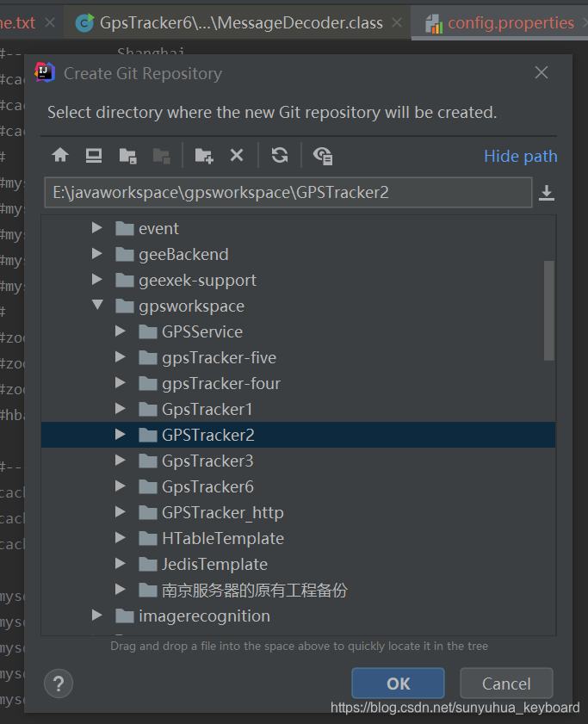Select the GpsTracker3 folder row
The width and height of the screenshot is (588, 724).
(x=298, y=461)
